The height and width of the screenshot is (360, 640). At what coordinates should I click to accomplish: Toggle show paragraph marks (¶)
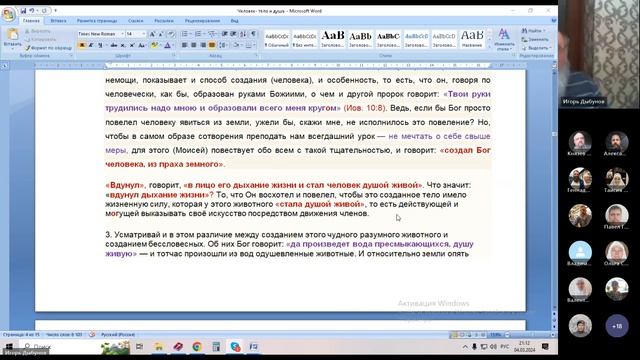tap(253, 34)
